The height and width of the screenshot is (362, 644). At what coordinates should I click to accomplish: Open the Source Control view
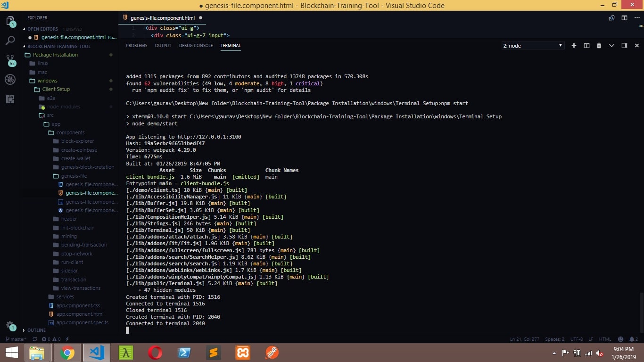click(10, 60)
